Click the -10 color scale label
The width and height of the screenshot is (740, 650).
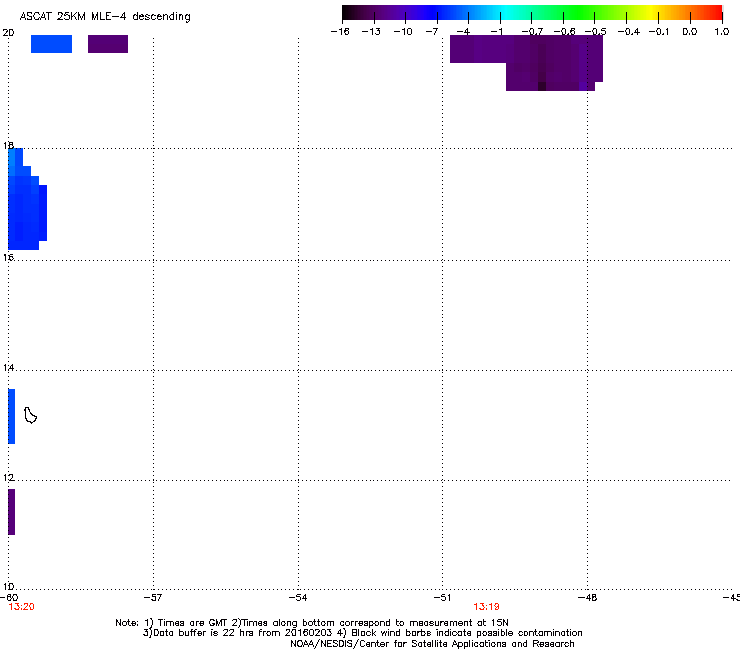403,32
